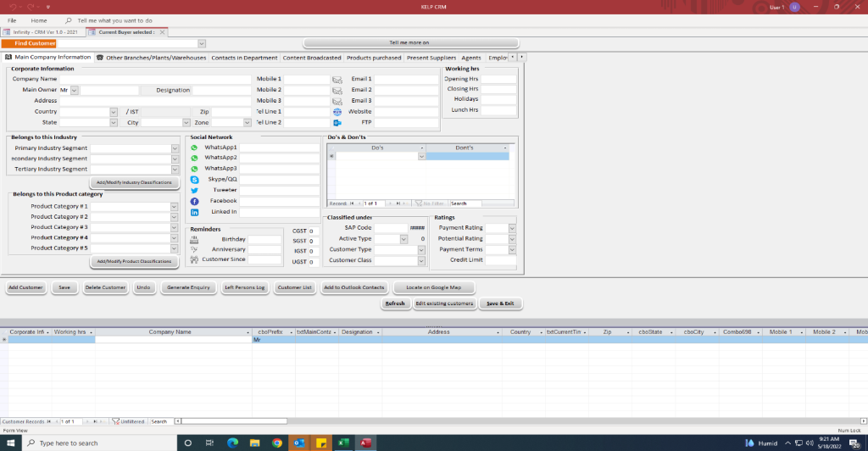Open the Products purchased tab

click(374, 58)
